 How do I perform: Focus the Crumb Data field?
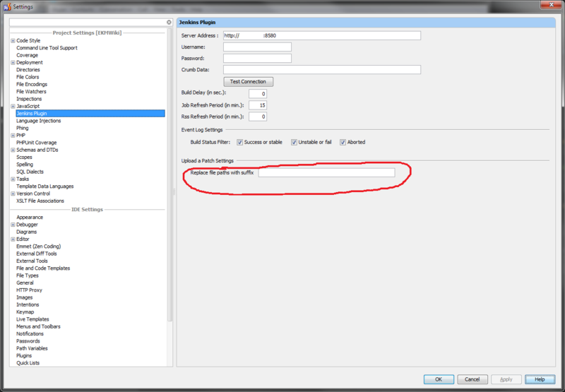pyautogui.click(x=322, y=69)
